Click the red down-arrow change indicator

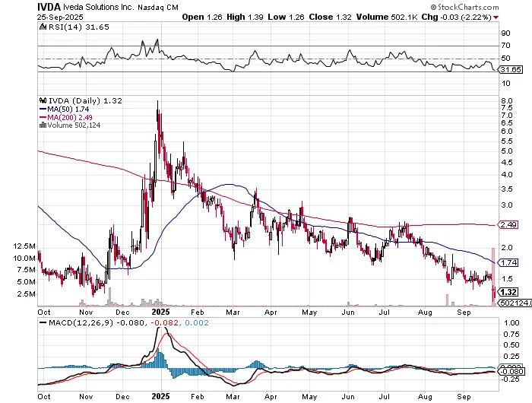496,17
